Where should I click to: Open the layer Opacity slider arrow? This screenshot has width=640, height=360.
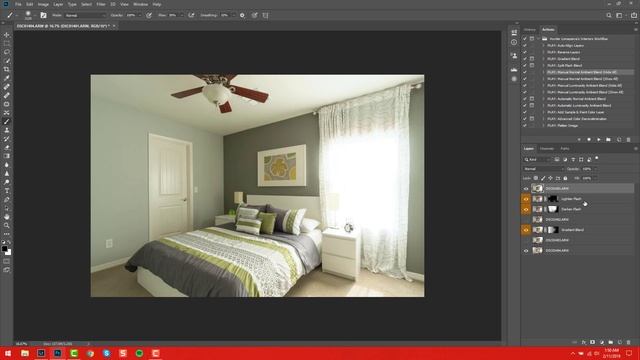click(595, 169)
